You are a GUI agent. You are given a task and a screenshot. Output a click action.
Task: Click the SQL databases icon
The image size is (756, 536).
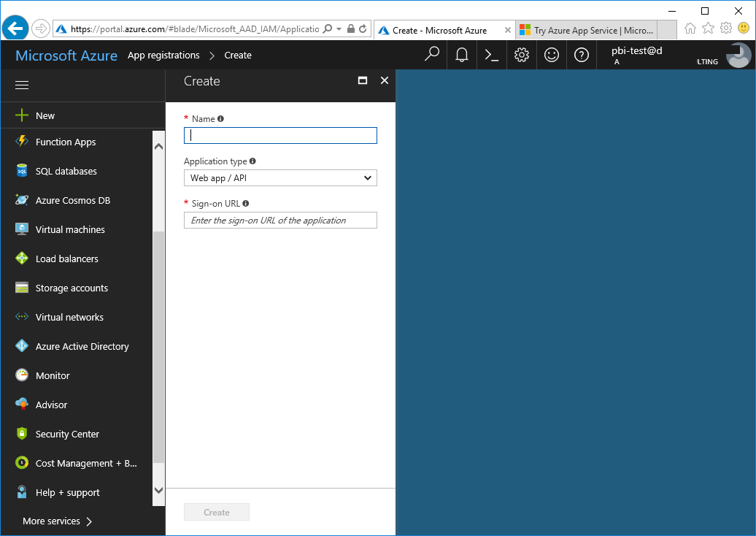click(x=22, y=171)
